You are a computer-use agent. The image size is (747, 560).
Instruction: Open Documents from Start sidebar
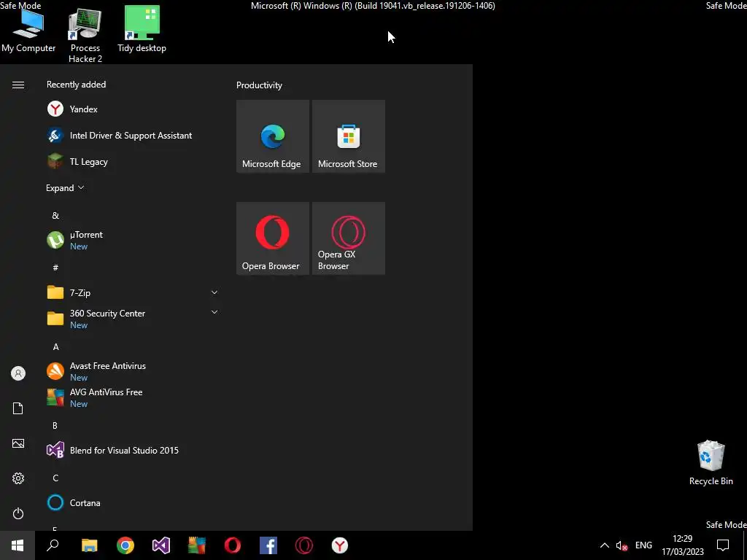(18, 408)
